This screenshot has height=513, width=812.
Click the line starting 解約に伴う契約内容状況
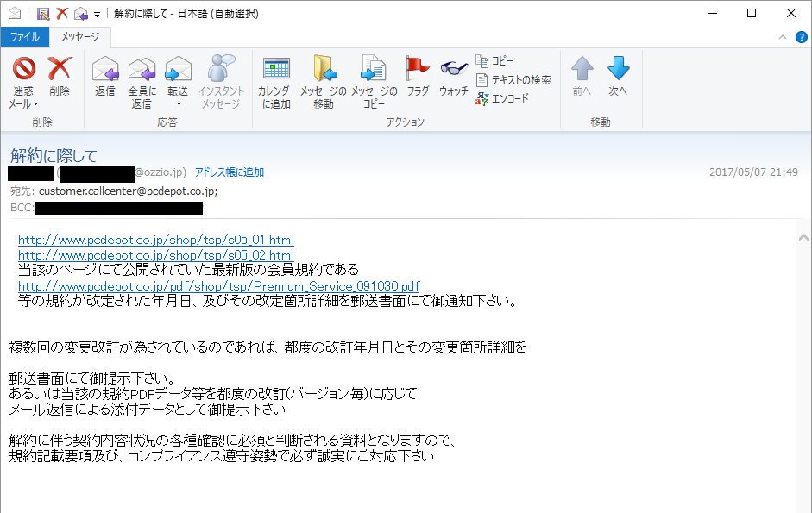click(x=233, y=441)
